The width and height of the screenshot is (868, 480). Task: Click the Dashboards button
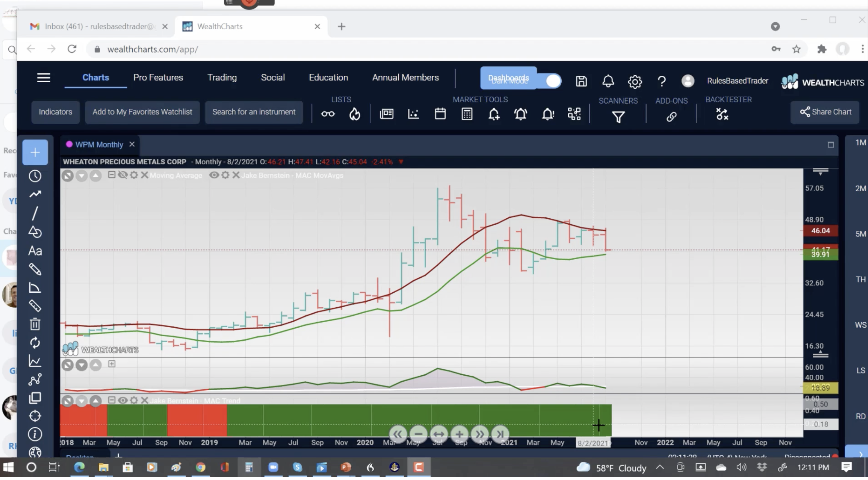pos(508,78)
